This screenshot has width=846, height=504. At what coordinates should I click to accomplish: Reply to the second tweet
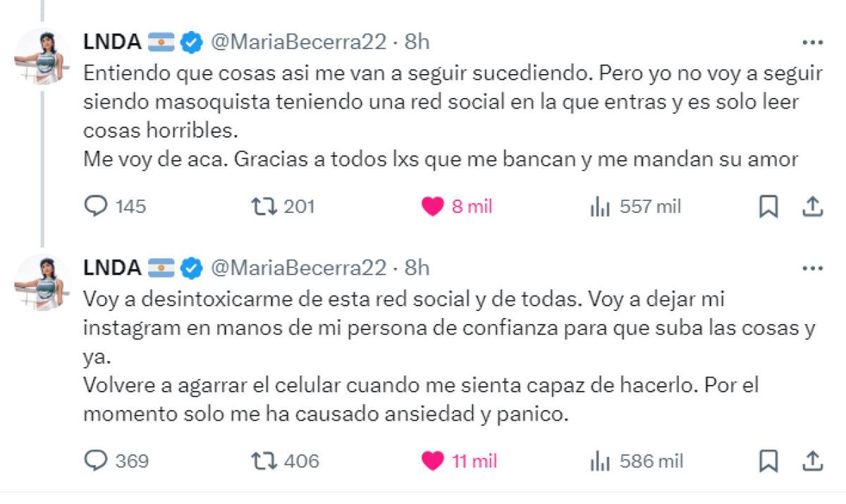click(97, 462)
